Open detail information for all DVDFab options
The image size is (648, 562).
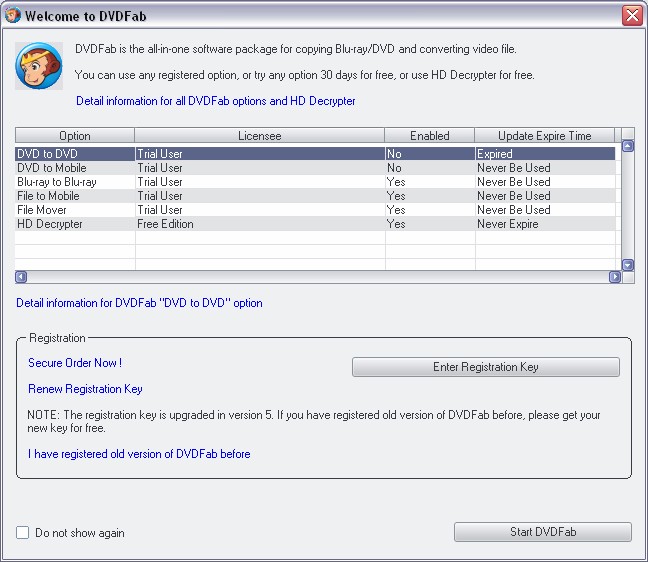[x=215, y=101]
